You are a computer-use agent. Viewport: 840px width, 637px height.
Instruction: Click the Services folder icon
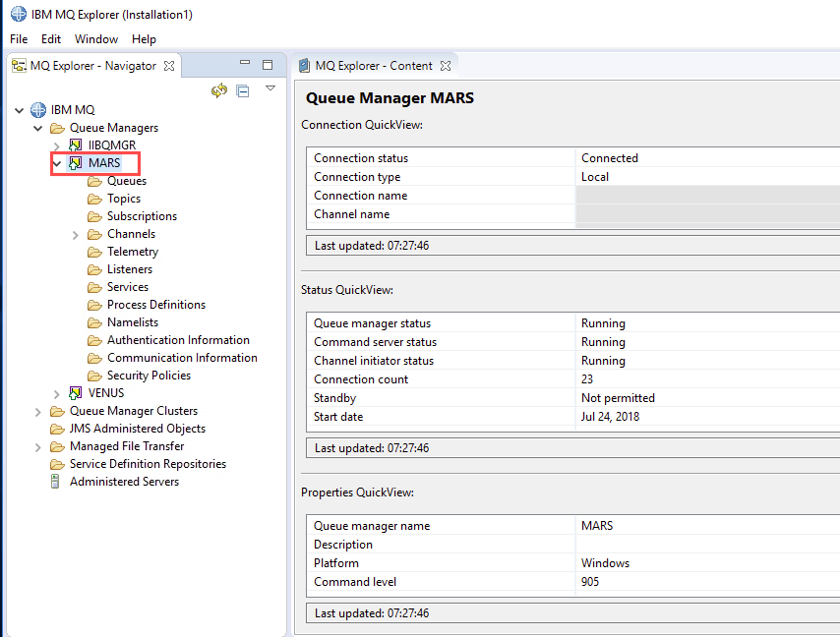pos(94,287)
